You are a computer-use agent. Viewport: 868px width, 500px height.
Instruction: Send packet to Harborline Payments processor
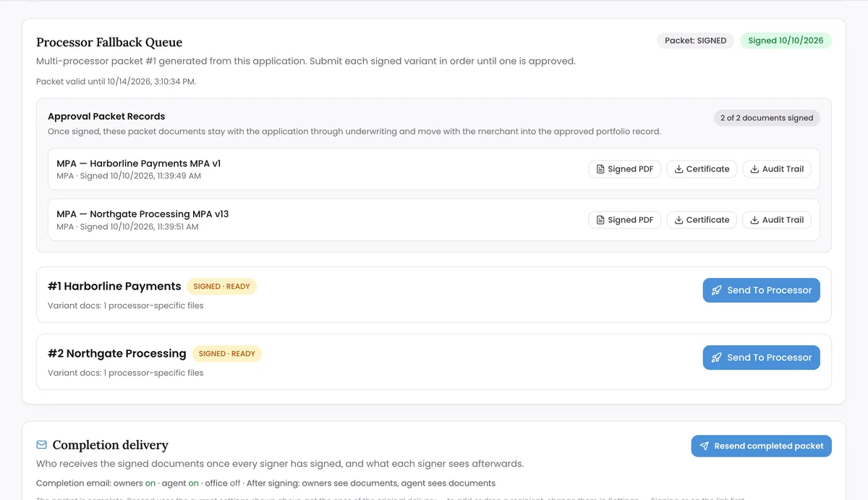coord(761,290)
